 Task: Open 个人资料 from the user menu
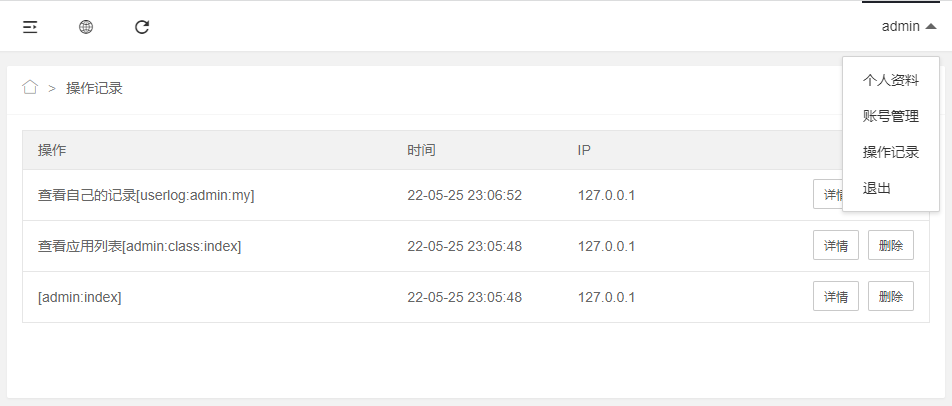coord(890,81)
